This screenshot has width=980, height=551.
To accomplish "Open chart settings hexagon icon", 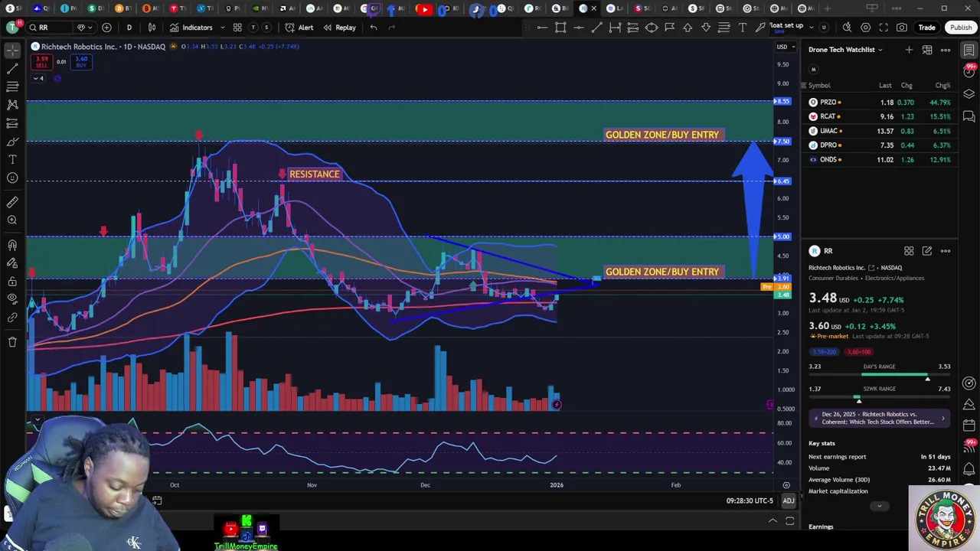I will click(x=865, y=28).
